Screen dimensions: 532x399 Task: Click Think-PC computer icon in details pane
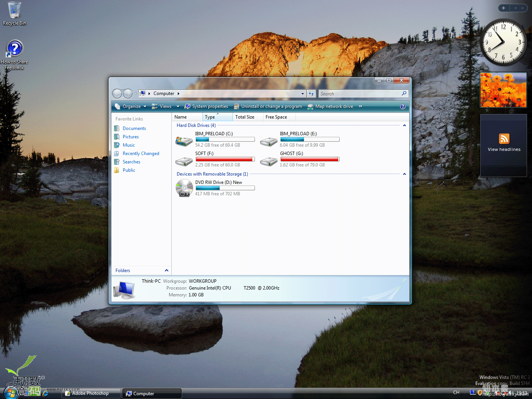[124, 290]
